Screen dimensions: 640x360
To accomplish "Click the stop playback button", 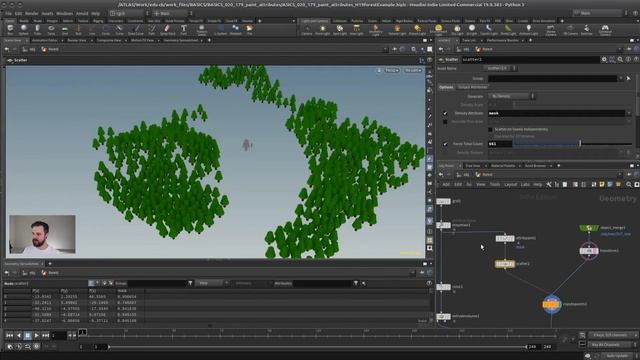I will coord(27,335).
